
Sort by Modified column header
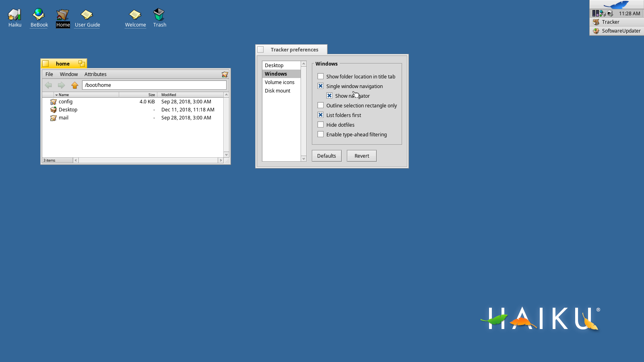190,95
